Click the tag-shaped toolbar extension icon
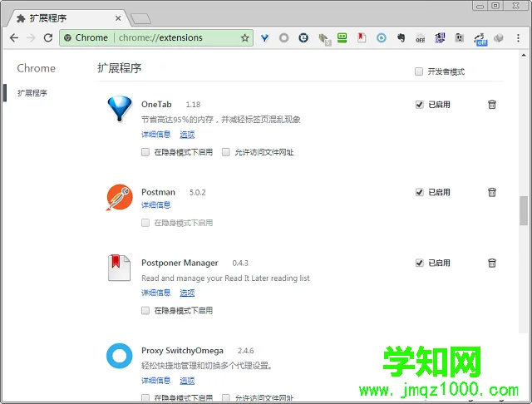 (x=324, y=39)
